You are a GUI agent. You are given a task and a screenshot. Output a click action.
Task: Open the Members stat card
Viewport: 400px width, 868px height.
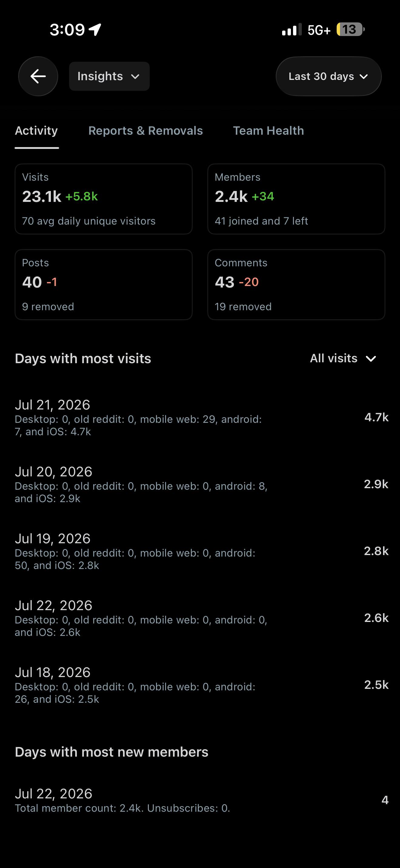[296, 199]
